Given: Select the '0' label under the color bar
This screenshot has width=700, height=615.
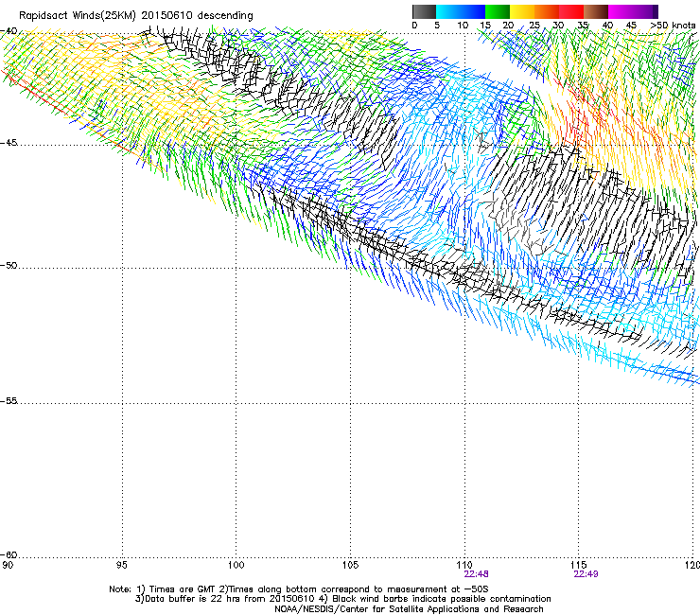Looking at the screenshot, I should [x=414, y=26].
